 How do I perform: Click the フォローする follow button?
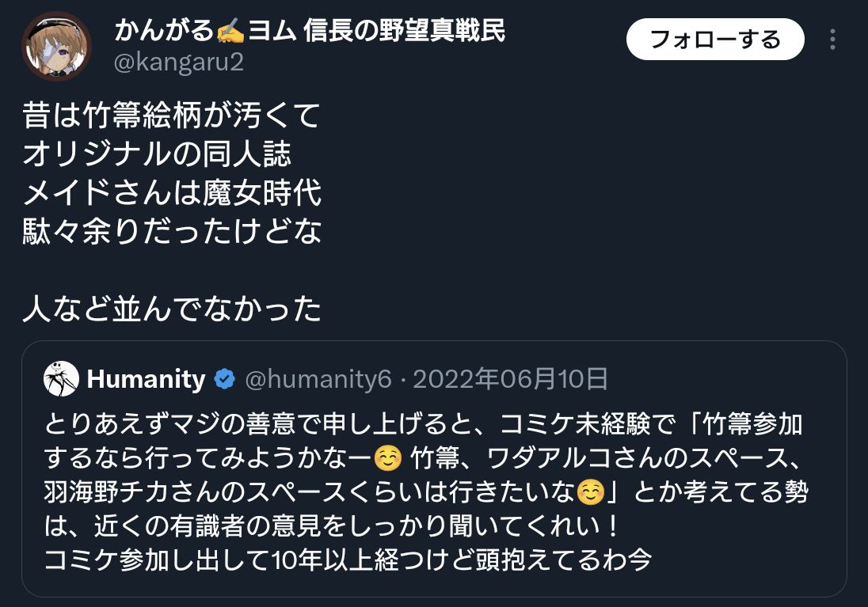click(715, 39)
